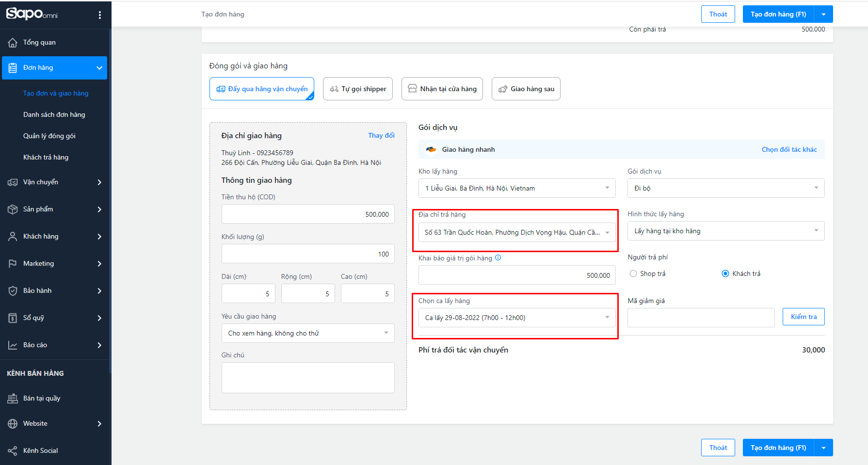
Task: Click Thay đổi address link
Action: [x=381, y=135]
